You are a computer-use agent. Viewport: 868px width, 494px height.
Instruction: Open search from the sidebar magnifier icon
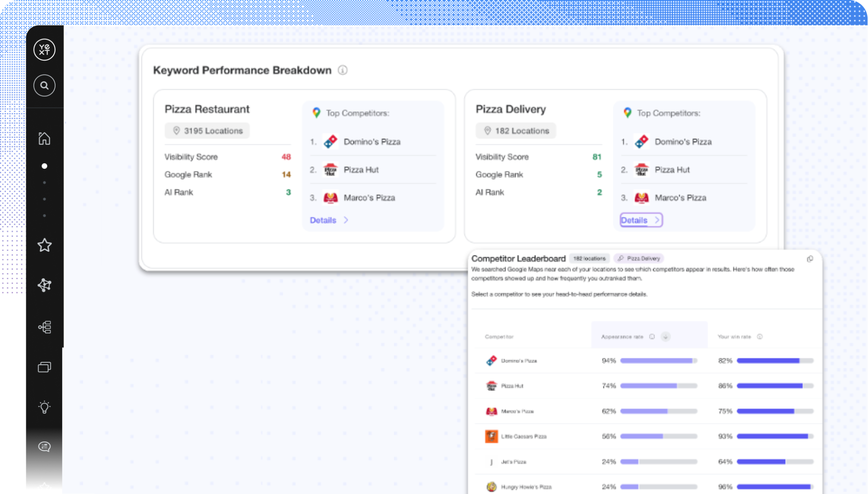coord(44,86)
